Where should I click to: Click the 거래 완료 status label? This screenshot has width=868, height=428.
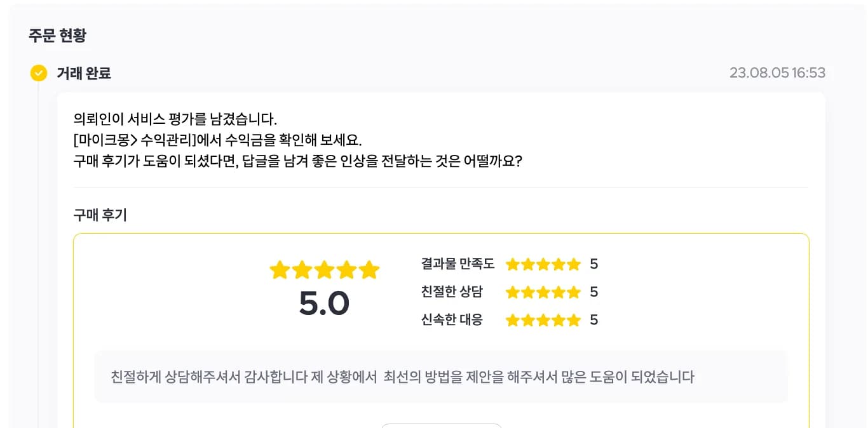coord(84,73)
